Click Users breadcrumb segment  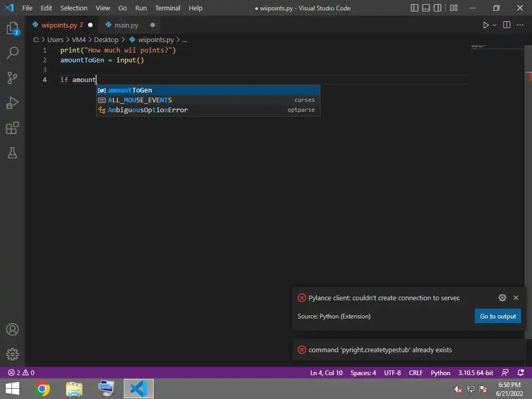[x=55, y=39]
